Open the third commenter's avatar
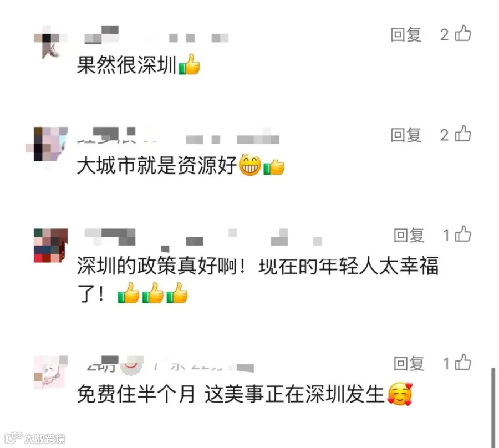 (x=50, y=245)
